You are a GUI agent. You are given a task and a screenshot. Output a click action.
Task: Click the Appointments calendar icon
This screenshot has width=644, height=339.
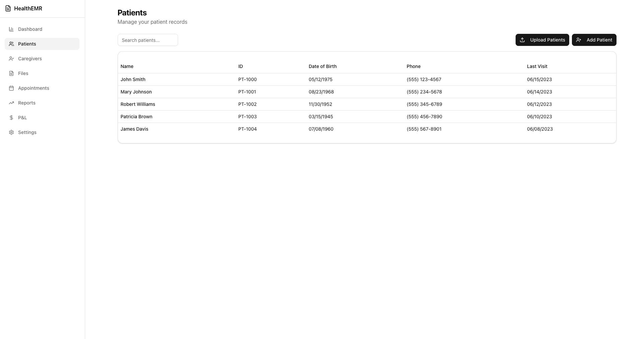pos(11,88)
